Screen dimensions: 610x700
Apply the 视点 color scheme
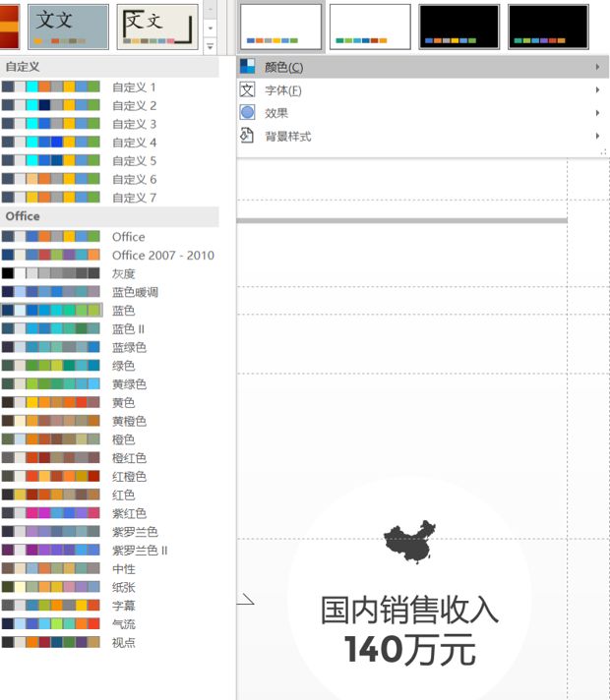pos(109,642)
